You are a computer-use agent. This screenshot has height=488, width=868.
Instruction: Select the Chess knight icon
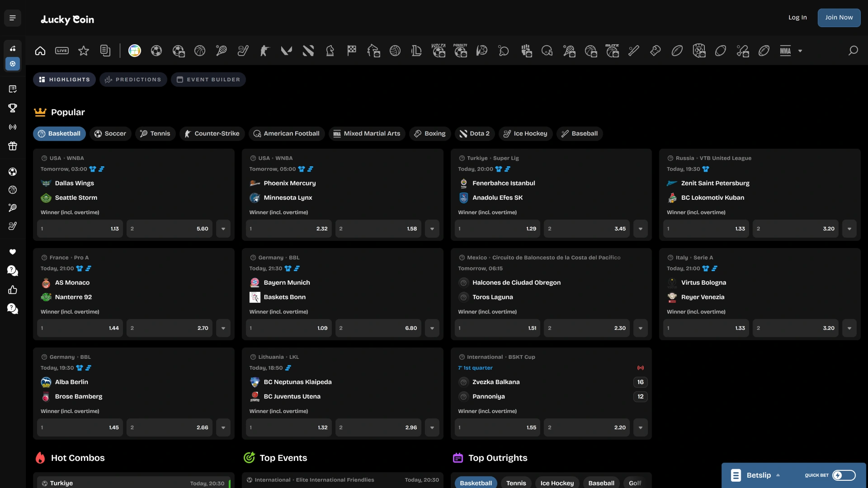[330, 51]
